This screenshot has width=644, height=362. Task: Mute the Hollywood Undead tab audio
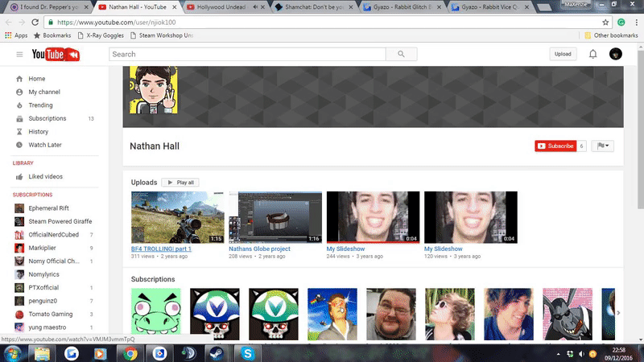(x=255, y=7)
